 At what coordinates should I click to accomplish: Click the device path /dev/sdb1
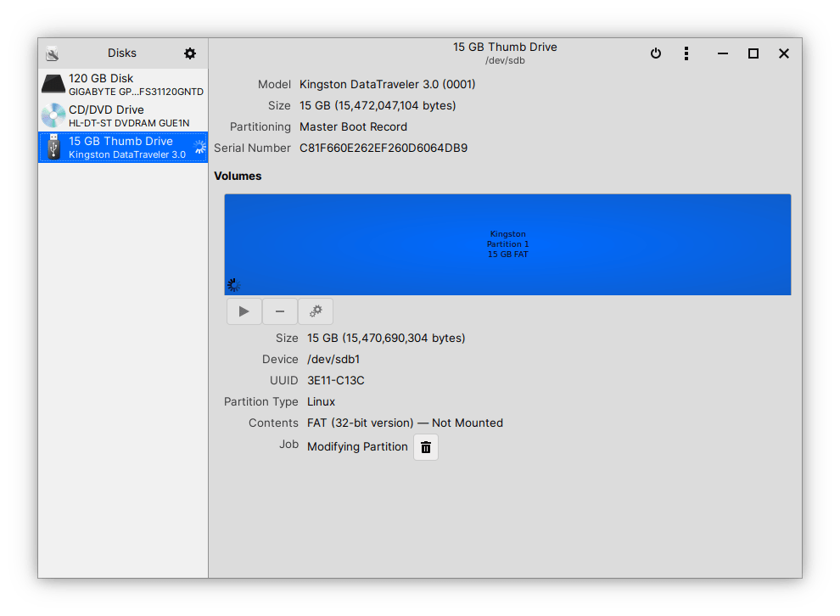pyautogui.click(x=333, y=360)
